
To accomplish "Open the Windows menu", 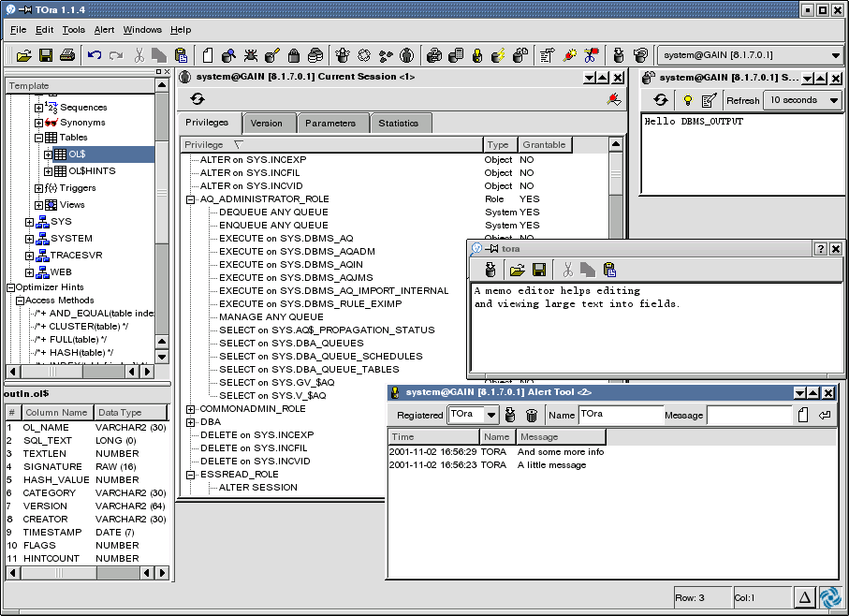I will [x=142, y=30].
